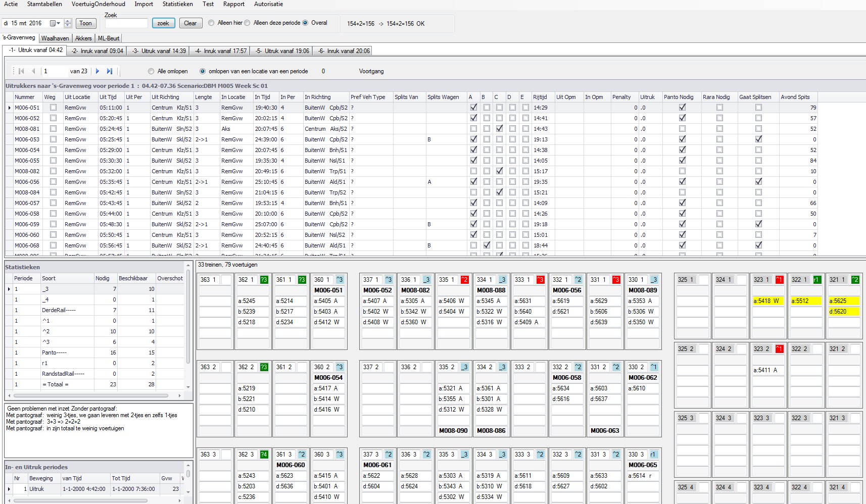Go to next record in navigator
Screen dimensions: 866x504
point(98,71)
